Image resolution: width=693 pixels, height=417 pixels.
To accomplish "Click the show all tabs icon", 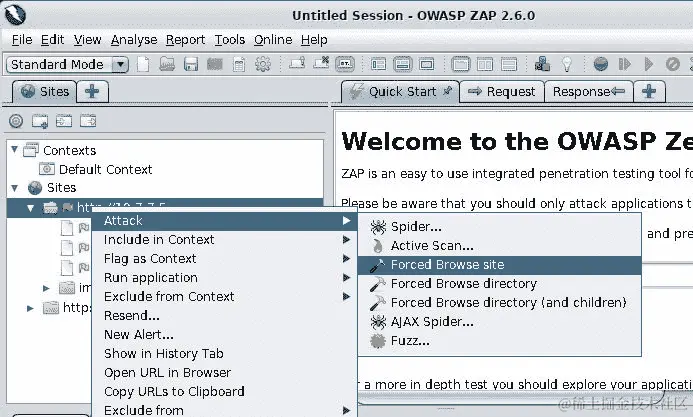I will 297,64.
